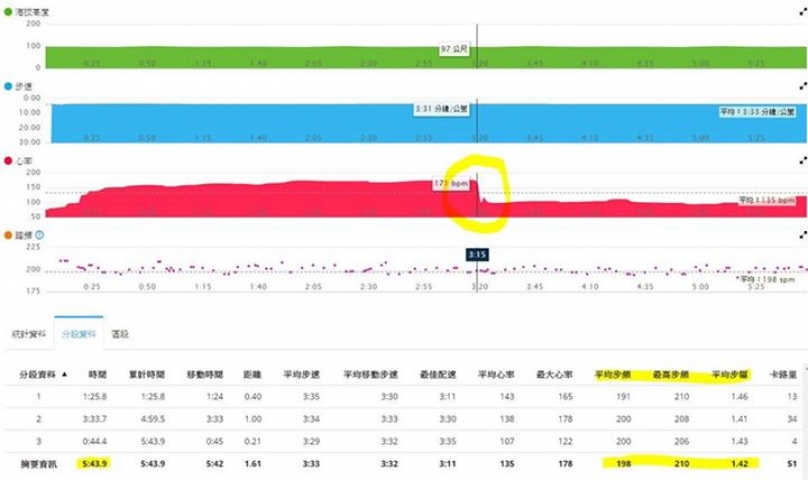This screenshot has height=480, width=808.
Task: Expand the elevation chart to full view
Action: [803, 12]
